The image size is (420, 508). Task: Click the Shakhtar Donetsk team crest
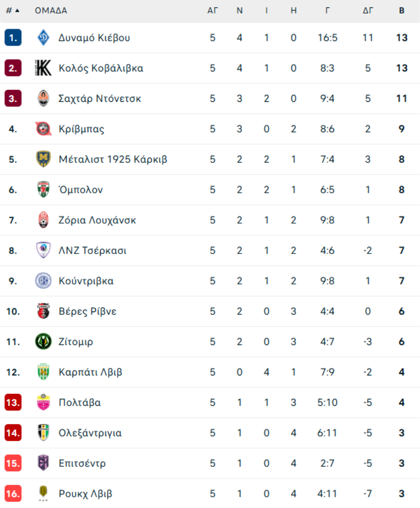coord(43,99)
